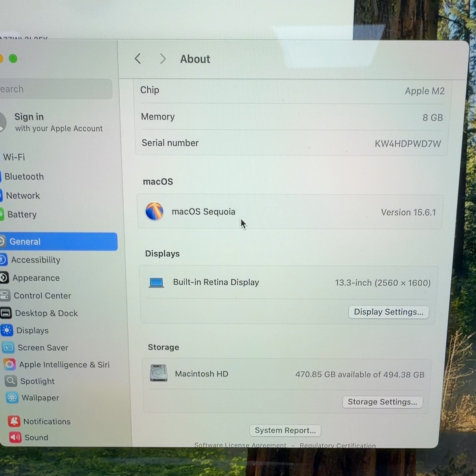Image resolution: width=476 pixels, height=476 pixels.
Task: Open Storage Settings button
Action: pos(382,402)
